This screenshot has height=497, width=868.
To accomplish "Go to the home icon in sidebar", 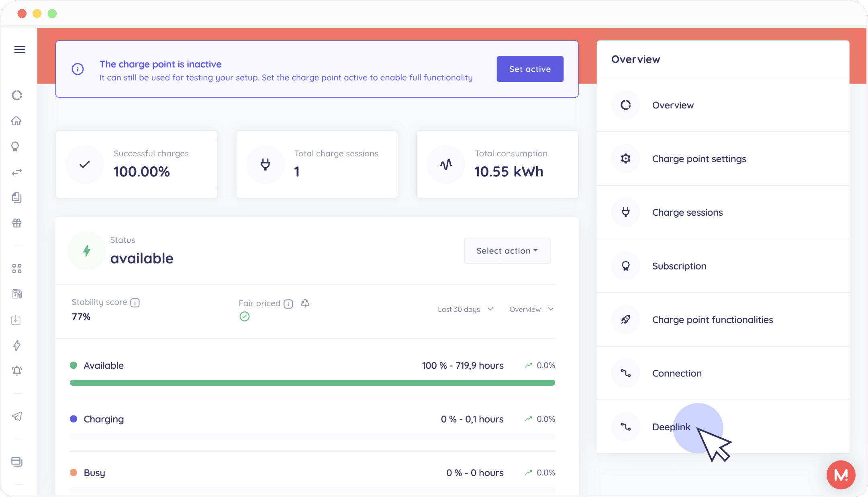I will pyautogui.click(x=16, y=121).
